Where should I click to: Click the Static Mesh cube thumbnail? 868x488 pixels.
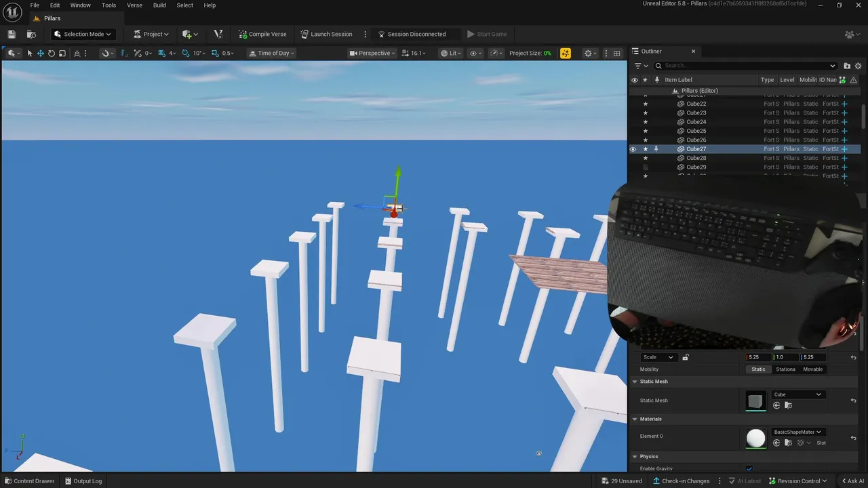(755, 401)
